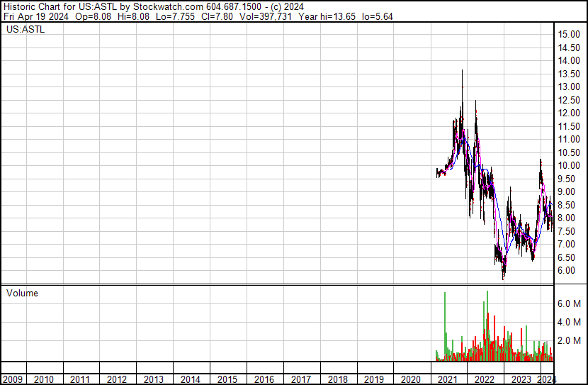Select the 2015 year marker

pos(227,379)
